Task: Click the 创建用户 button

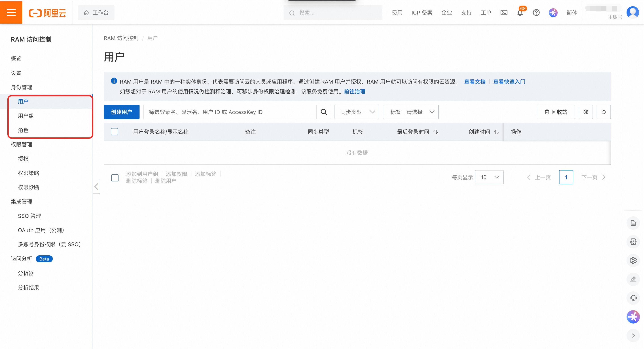Action: click(x=121, y=112)
